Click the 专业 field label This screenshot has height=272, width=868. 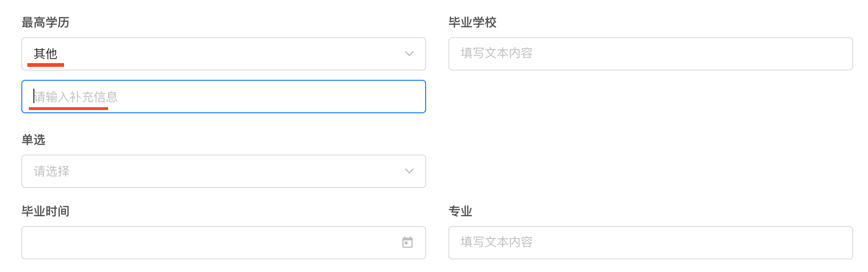[460, 211]
